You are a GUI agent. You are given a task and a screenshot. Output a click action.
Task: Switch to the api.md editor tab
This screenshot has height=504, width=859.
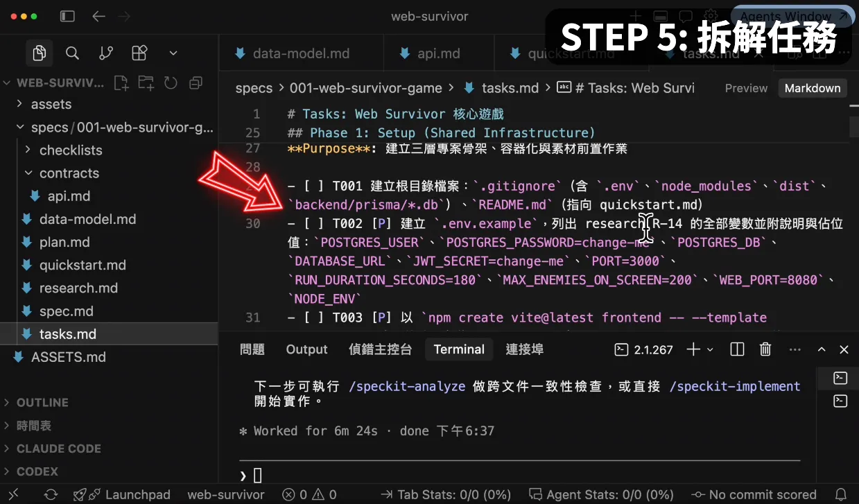(x=438, y=53)
